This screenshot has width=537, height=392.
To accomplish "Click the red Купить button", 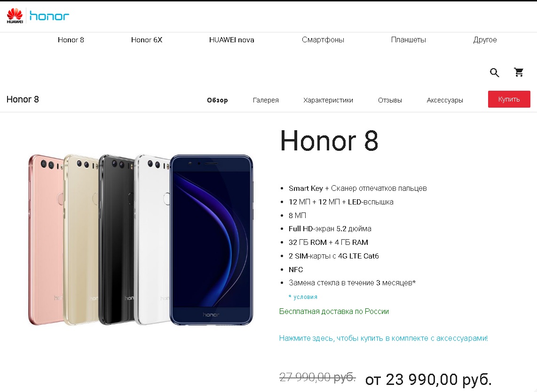I will click(509, 99).
